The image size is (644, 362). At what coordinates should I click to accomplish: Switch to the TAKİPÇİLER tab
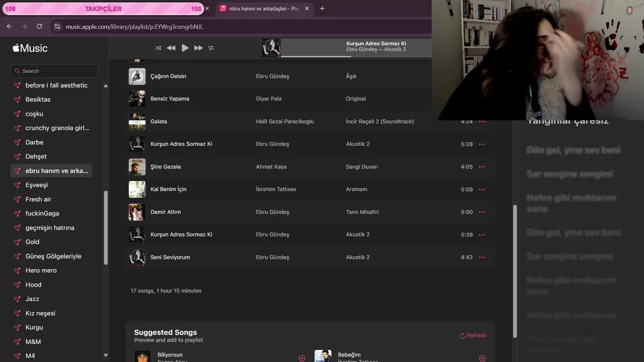tap(103, 9)
